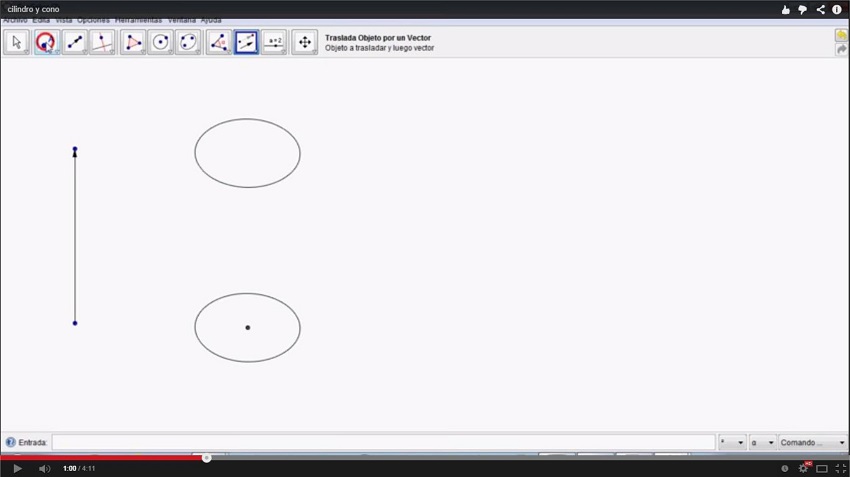Toggle mute on the video player

pyautogui.click(x=44, y=469)
